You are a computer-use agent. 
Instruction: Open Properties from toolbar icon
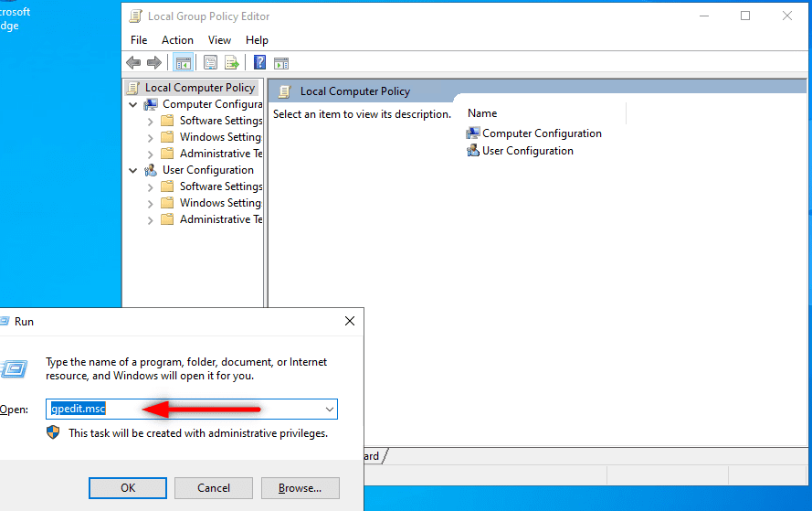coord(211,63)
